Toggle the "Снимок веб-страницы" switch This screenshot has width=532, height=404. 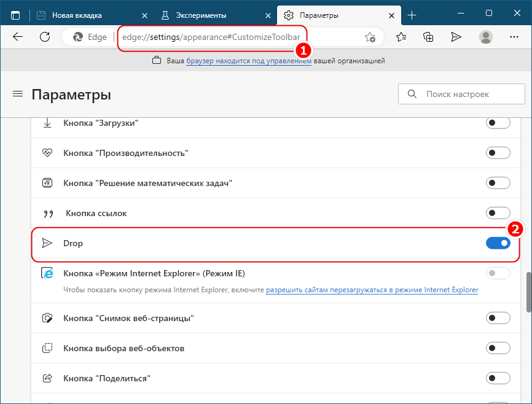[498, 318]
